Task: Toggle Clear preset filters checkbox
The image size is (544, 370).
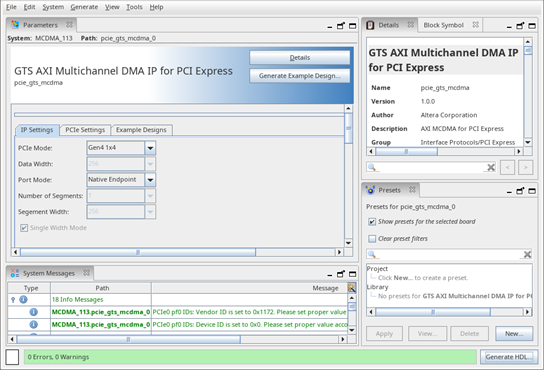Action: tap(372, 239)
